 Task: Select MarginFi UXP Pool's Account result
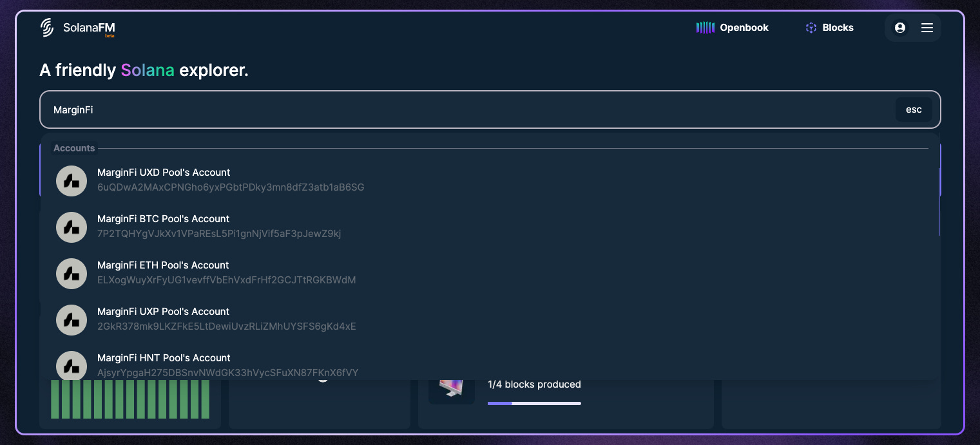point(490,319)
